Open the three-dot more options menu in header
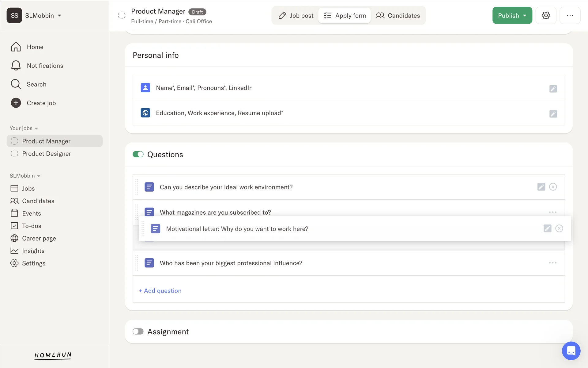The image size is (588, 368). click(570, 15)
